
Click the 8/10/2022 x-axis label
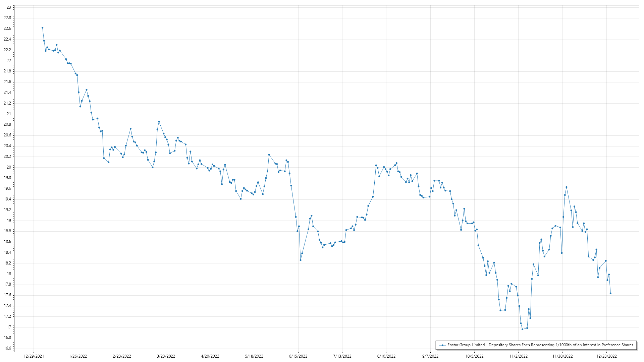386,356
